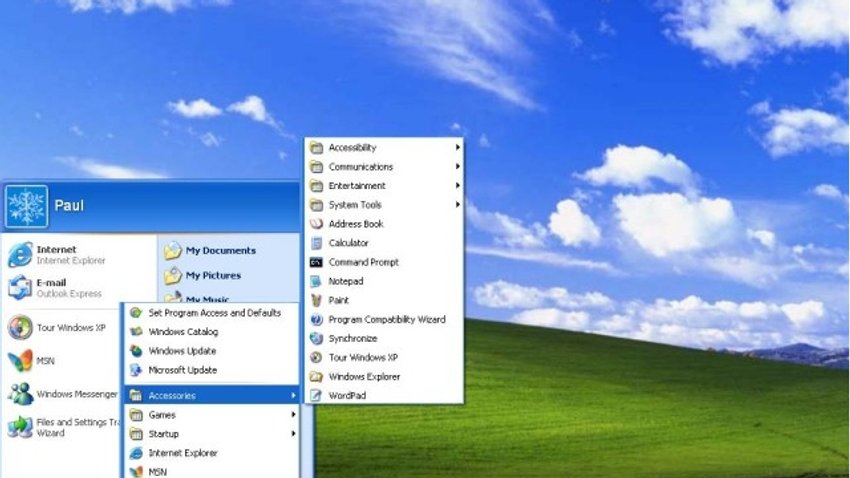Click the Files and Settings Transfer Wizard icon
The image size is (850, 478).
(x=20, y=427)
